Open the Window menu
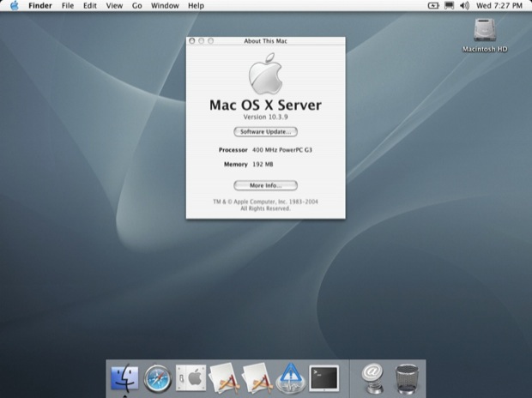Screen dimensions: 532x398 (165, 6)
